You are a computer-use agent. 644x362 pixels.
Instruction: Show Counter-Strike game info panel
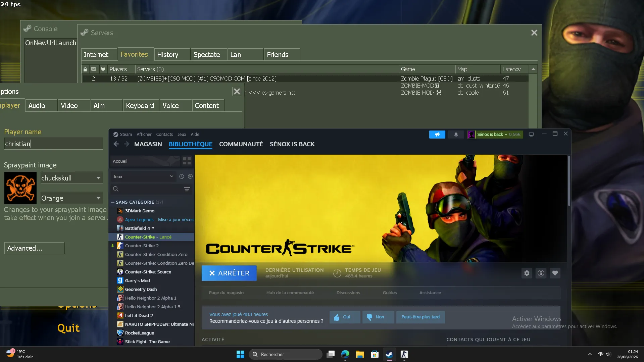[x=541, y=273]
